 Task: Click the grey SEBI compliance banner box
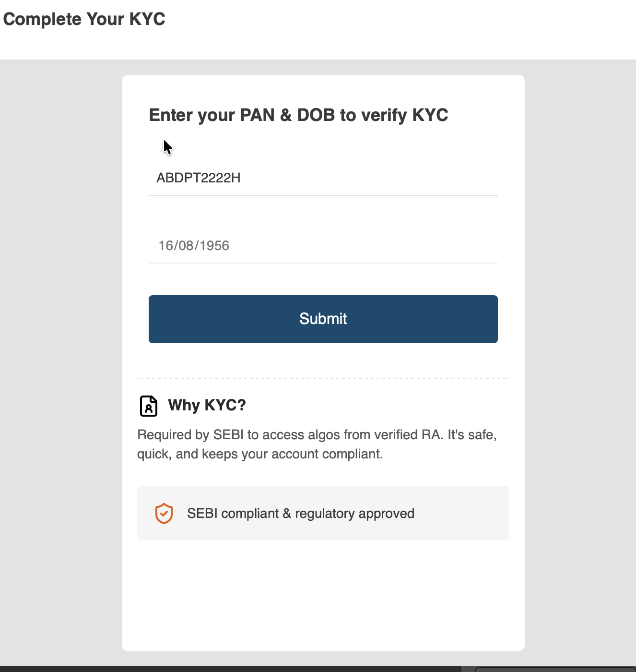click(460, 514)
